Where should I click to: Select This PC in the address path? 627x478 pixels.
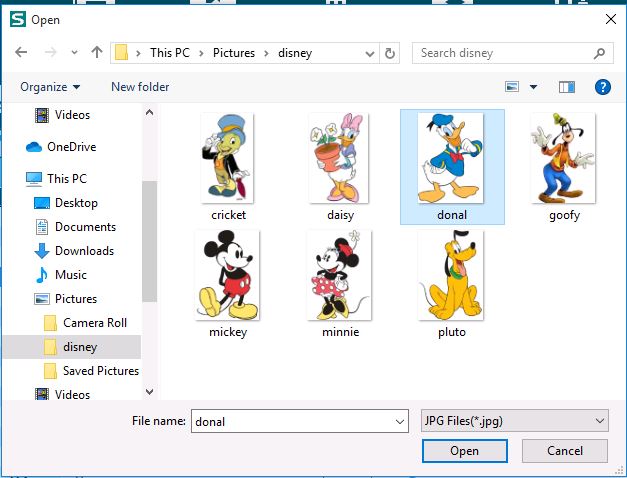coord(170,53)
